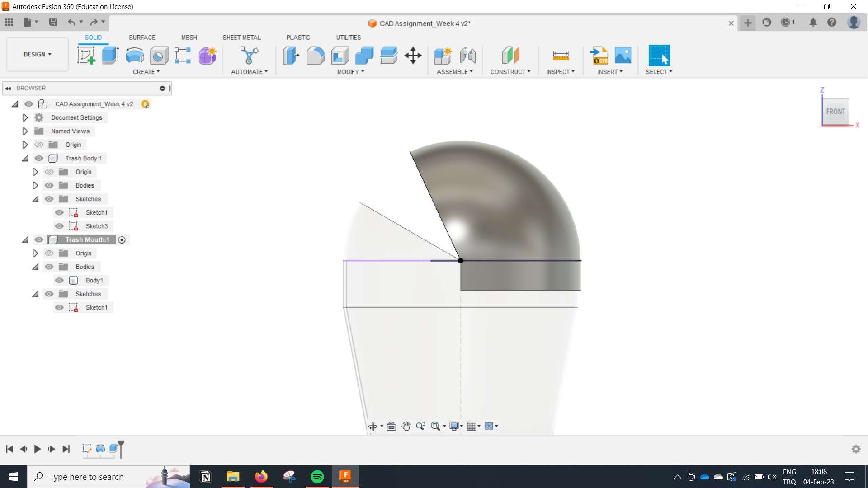Activate the Move/Copy tool

413,56
